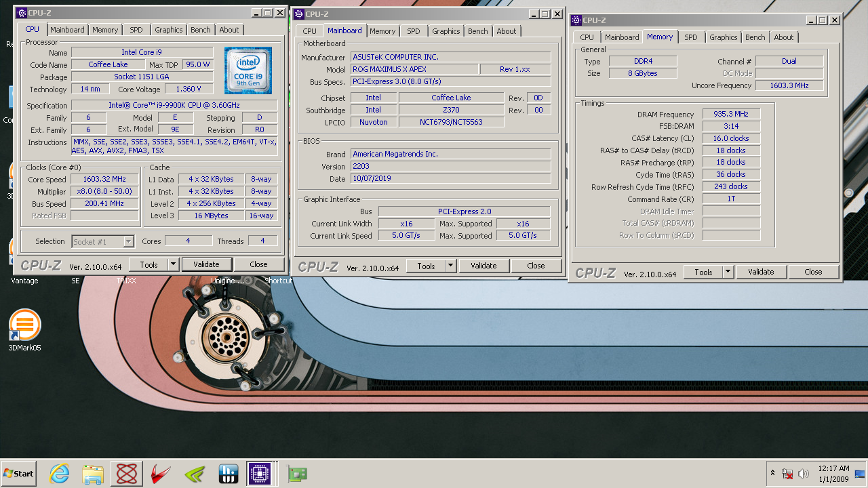
Task: Go to Mainboard tab in right Memory window
Action: (622, 37)
